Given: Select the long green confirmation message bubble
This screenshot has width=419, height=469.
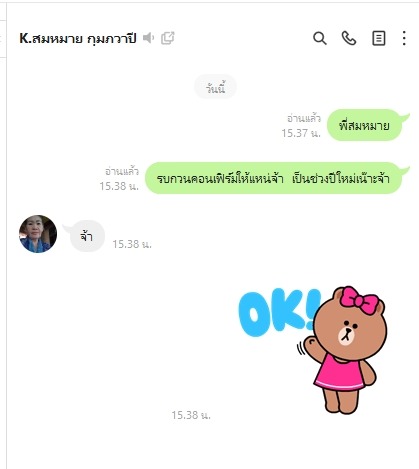Looking at the screenshot, I should (273, 178).
